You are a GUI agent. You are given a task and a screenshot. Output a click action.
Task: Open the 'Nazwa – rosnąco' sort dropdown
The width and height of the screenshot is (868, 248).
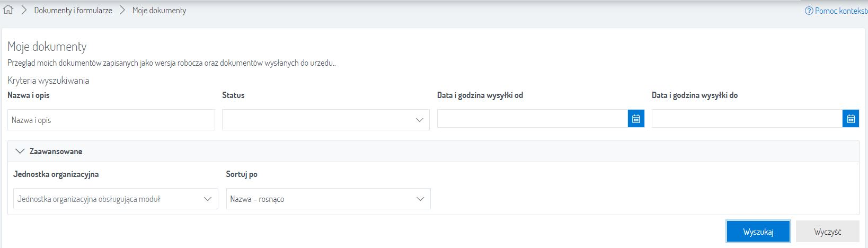pyautogui.click(x=321, y=199)
